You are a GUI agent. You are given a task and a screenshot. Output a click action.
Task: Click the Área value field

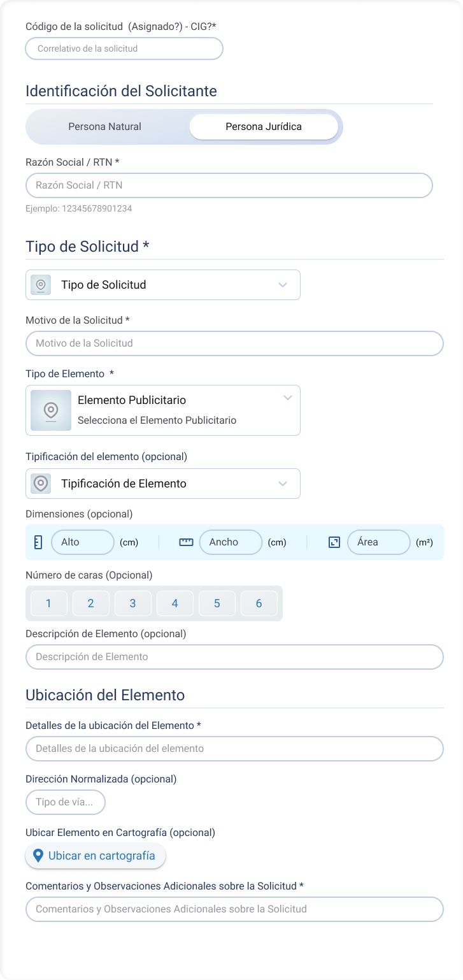coord(378,542)
